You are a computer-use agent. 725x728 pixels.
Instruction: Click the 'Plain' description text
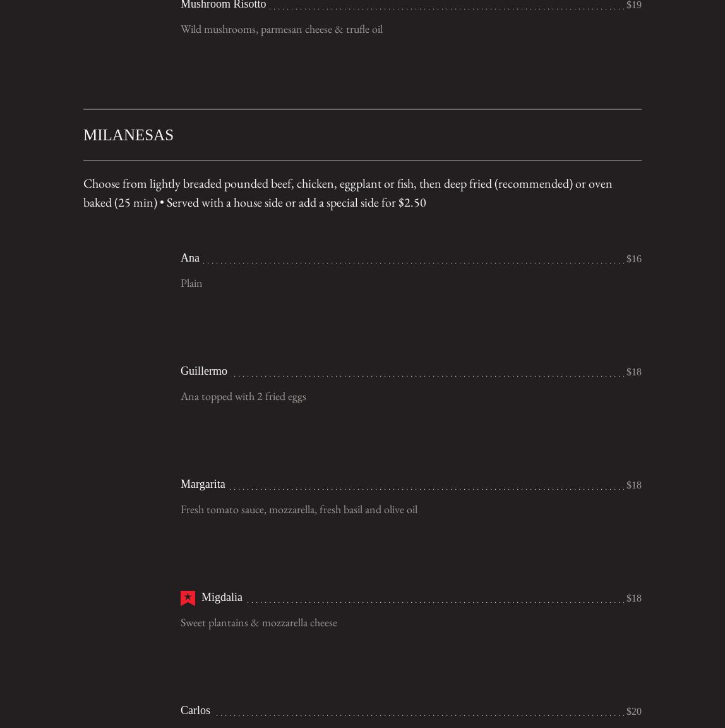point(191,283)
